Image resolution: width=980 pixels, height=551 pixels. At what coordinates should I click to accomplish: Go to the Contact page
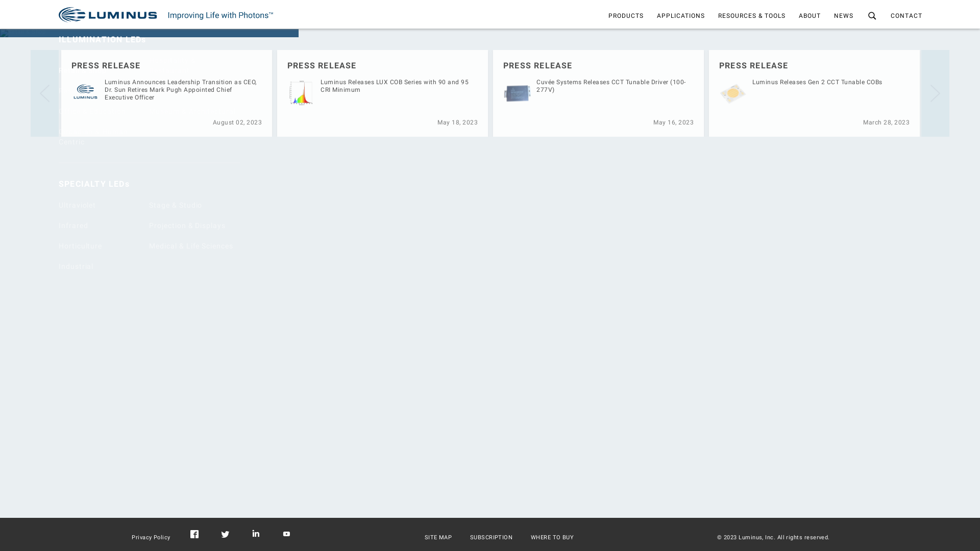click(x=906, y=16)
